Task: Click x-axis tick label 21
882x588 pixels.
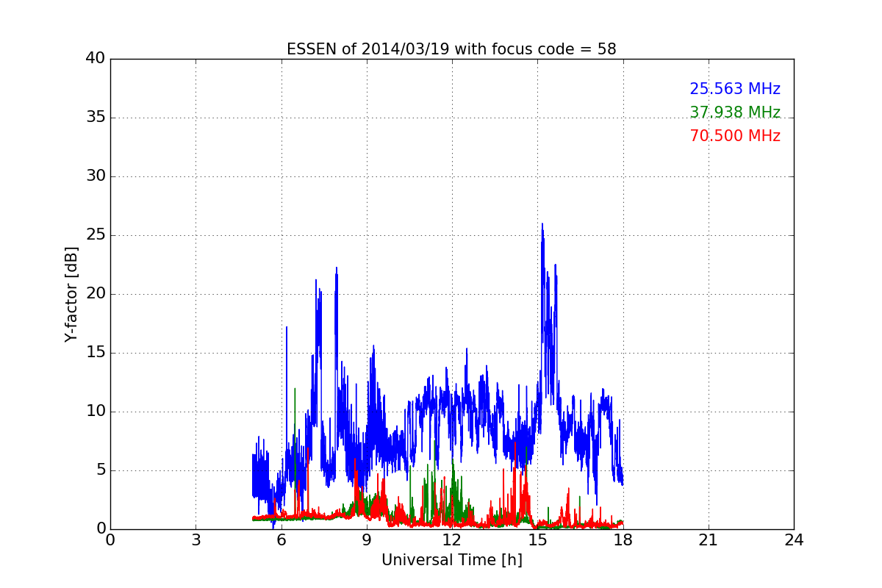Action: click(708, 540)
